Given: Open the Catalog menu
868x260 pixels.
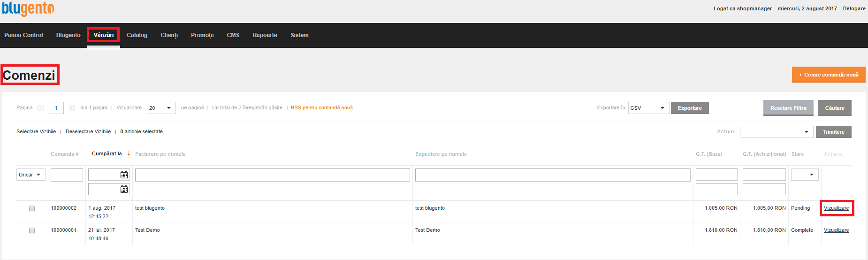Looking at the screenshot, I should click(x=137, y=35).
